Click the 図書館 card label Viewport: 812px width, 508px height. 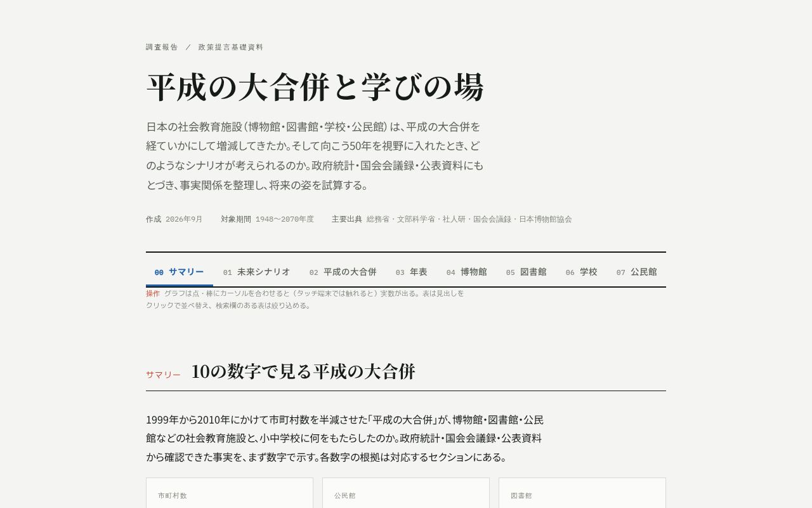[521, 495]
